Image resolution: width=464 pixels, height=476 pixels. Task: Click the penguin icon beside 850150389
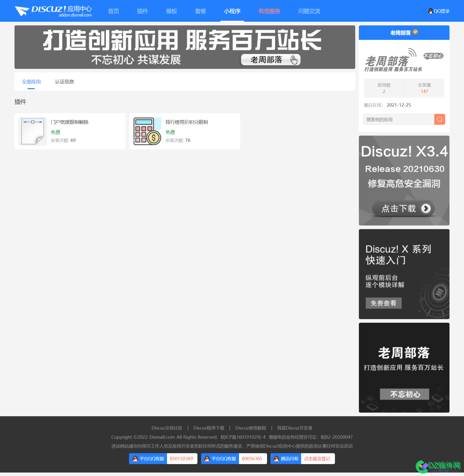135,459
